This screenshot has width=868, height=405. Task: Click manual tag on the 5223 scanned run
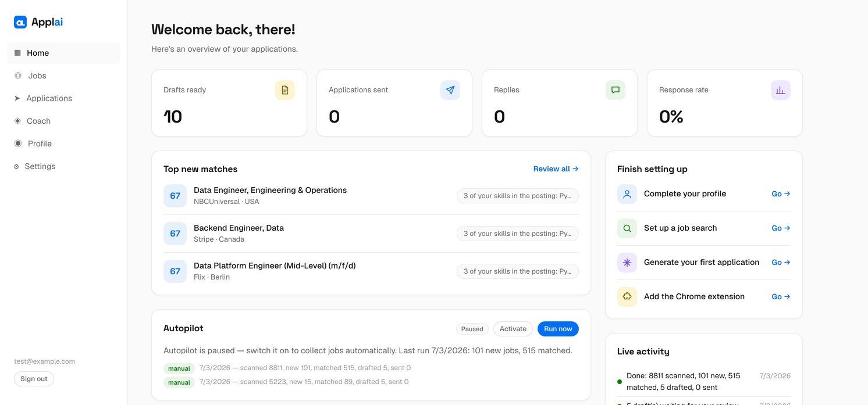click(179, 382)
